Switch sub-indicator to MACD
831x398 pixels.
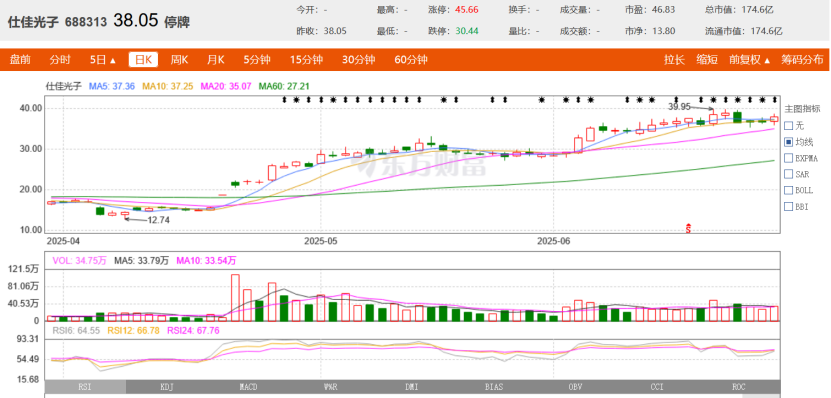249,387
